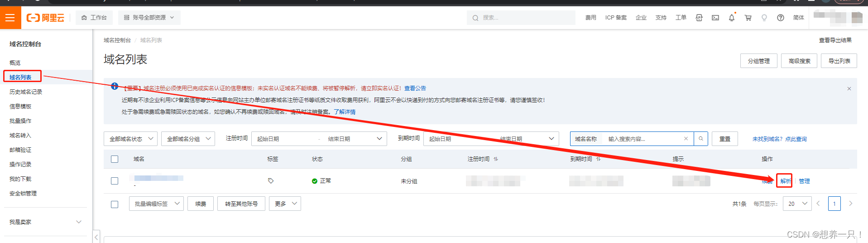Check the domain row checkbox
This screenshot has width=868, height=243.
click(x=115, y=181)
